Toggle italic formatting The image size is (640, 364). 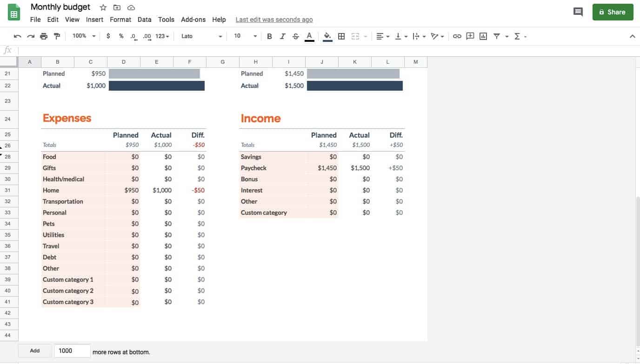pos(282,36)
